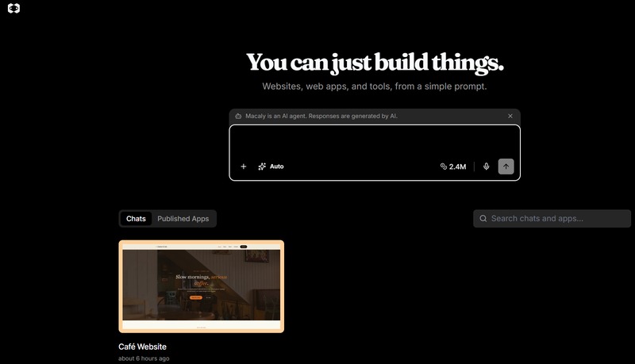This screenshot has height=364, width=635.
Task: Switch to the Chats tab
Action: tap(136, 219)
